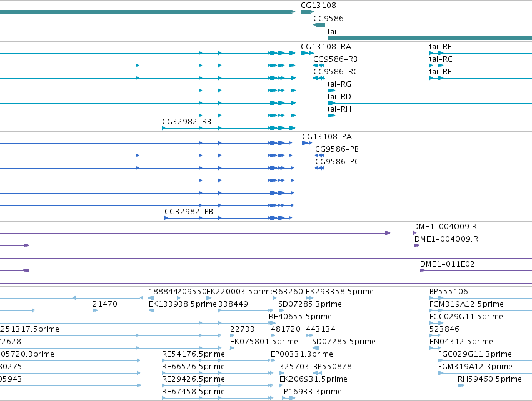The height and width of the screenshot is (401, 532).
Task: Click the RE67458.5prime EST label
Action: click(x=193, y=392)
